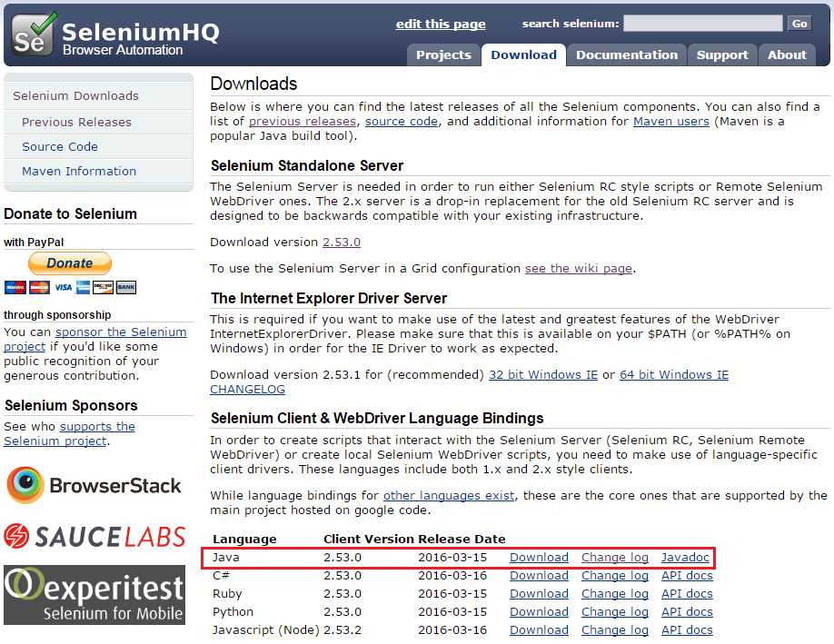Open the Python Change log
The width and height of the screenshot is (834, 644).
[615, 611]
